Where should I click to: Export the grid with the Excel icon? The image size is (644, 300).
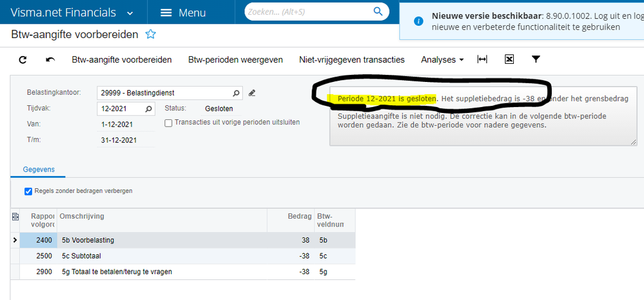[509, 59]
